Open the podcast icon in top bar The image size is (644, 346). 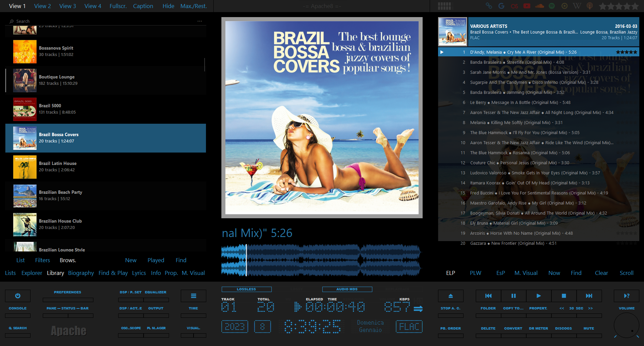click(x=590, y=6)
